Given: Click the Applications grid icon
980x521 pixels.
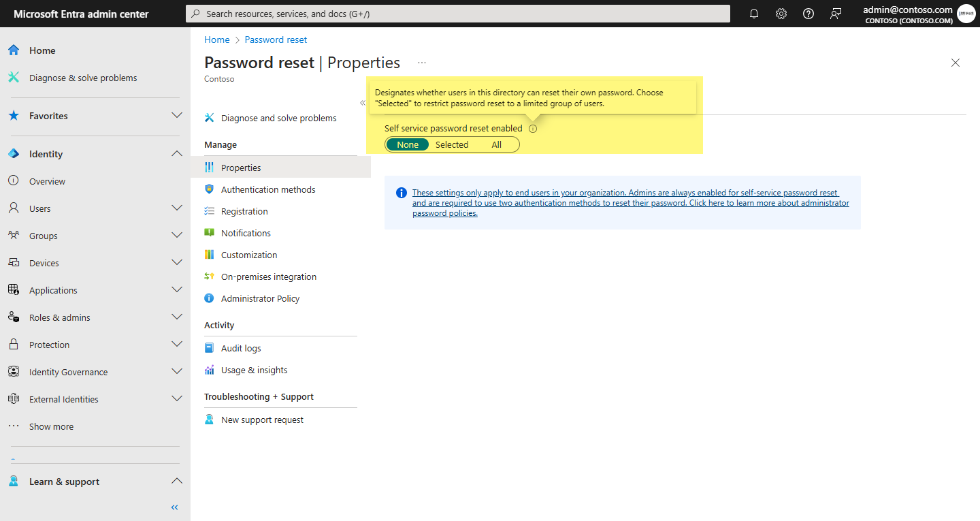Looking at the screenshot, I should [14, 290].
